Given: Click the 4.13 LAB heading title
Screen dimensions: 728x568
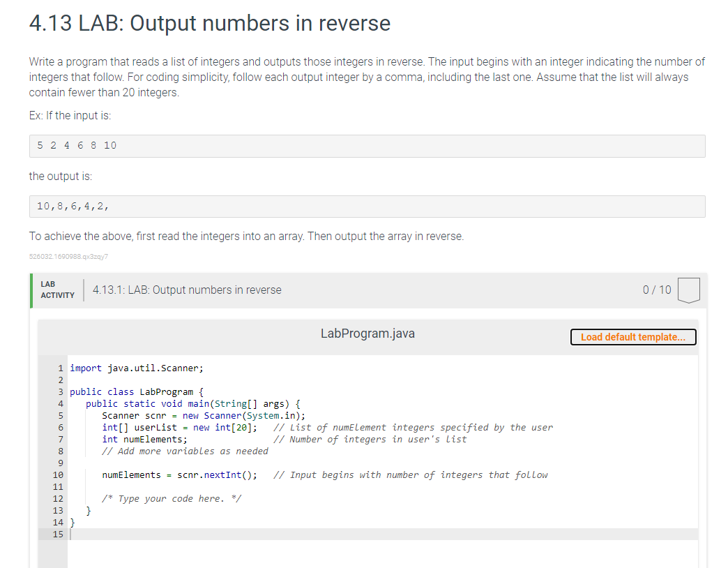Looking at the screenshot, I should click(208, 23).
